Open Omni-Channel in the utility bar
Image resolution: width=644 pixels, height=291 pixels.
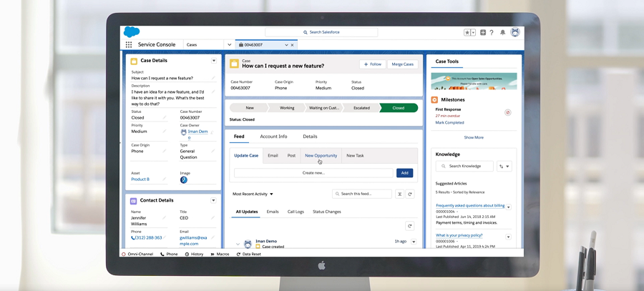(139, 254)
